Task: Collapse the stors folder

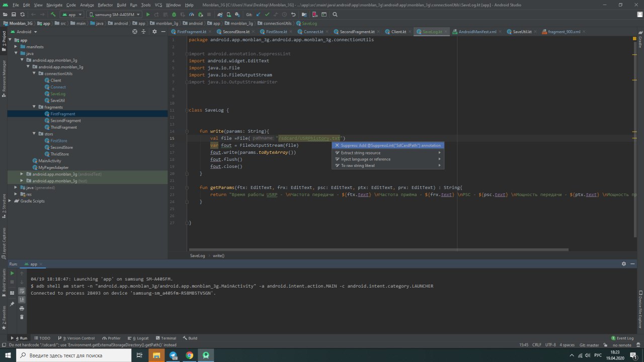Action: coord(35,134)
